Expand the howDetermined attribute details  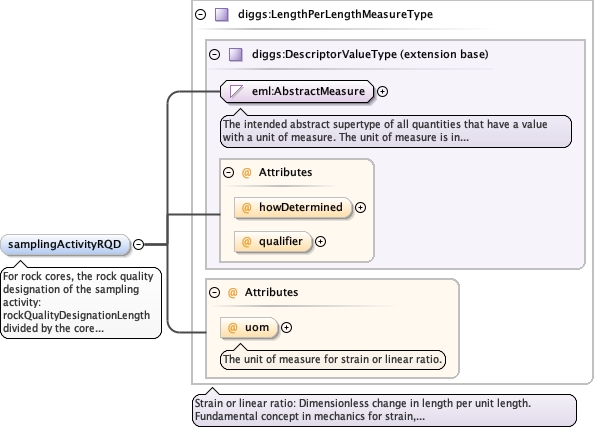point(360,208)
